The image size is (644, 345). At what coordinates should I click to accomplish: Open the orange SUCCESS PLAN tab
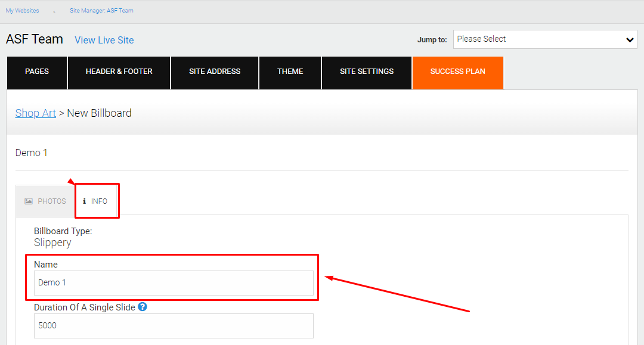tap(458, 73)
